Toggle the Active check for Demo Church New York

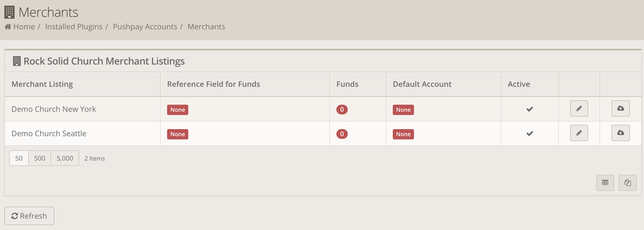click(x=529, y=109)
